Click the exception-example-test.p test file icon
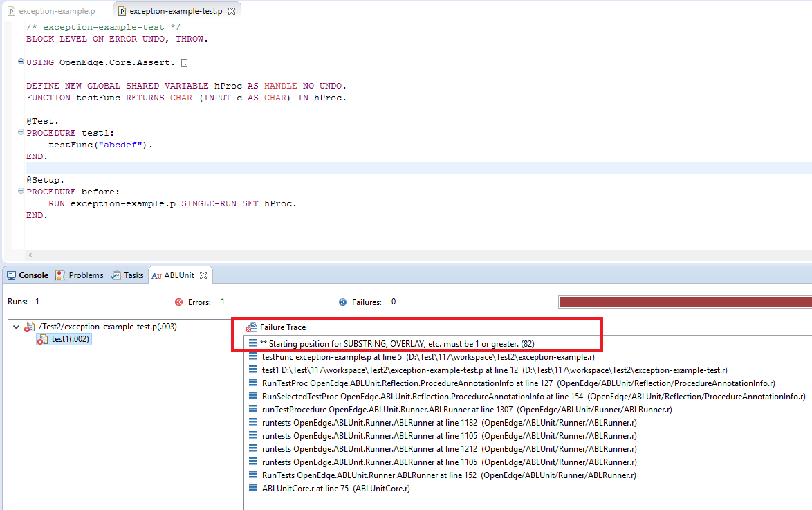The height and width of the screenshot is (510, 812). click(30, 327)
